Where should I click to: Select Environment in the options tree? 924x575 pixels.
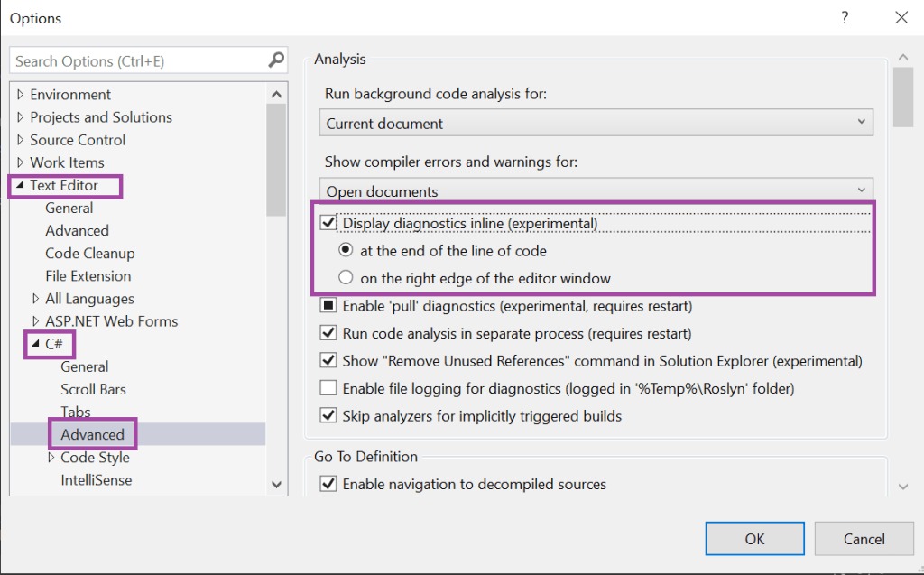[70, 95]
